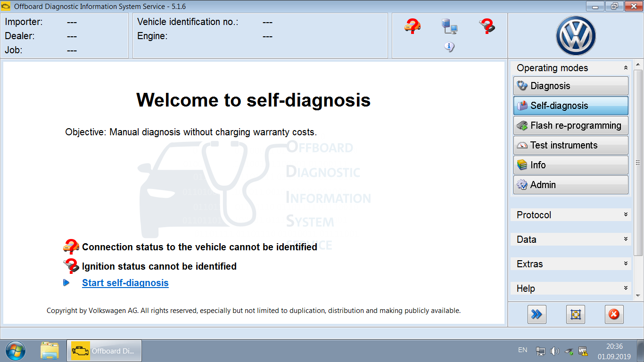Click the EN language indicator

tap(522, 350)
